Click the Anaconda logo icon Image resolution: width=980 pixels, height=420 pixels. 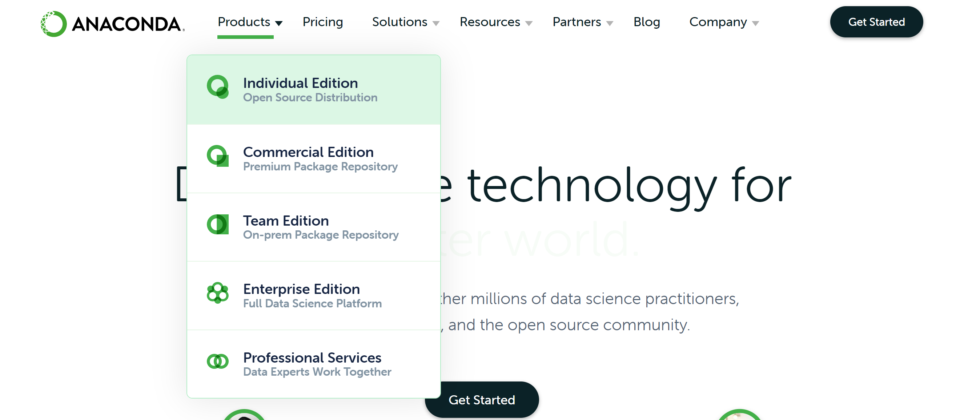[54, 24]
